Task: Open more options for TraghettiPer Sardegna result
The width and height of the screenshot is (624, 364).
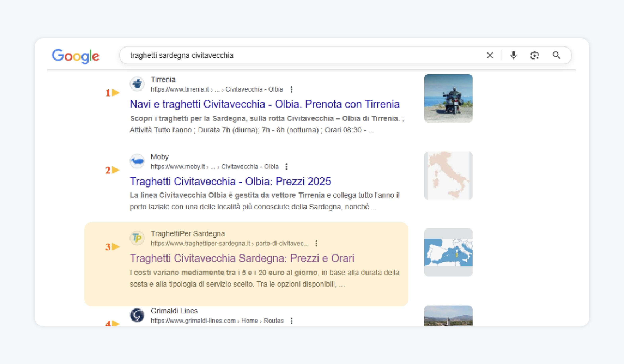Action: pos(316,243)
